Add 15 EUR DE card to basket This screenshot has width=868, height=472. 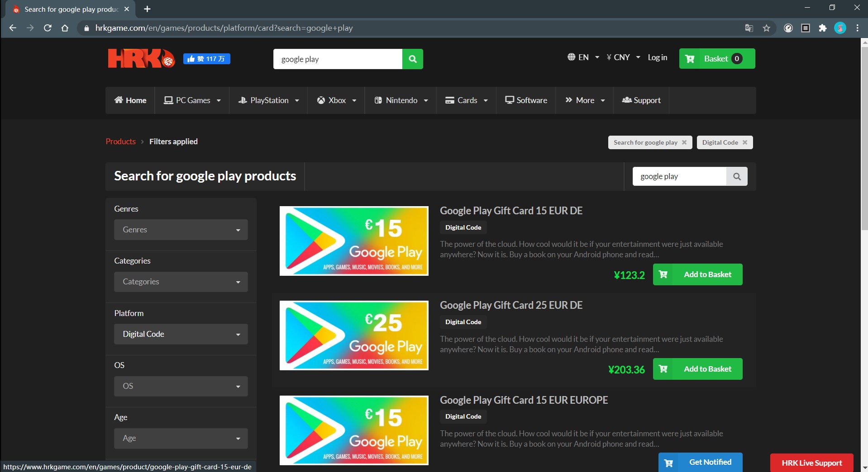click(x=697, y=274)
